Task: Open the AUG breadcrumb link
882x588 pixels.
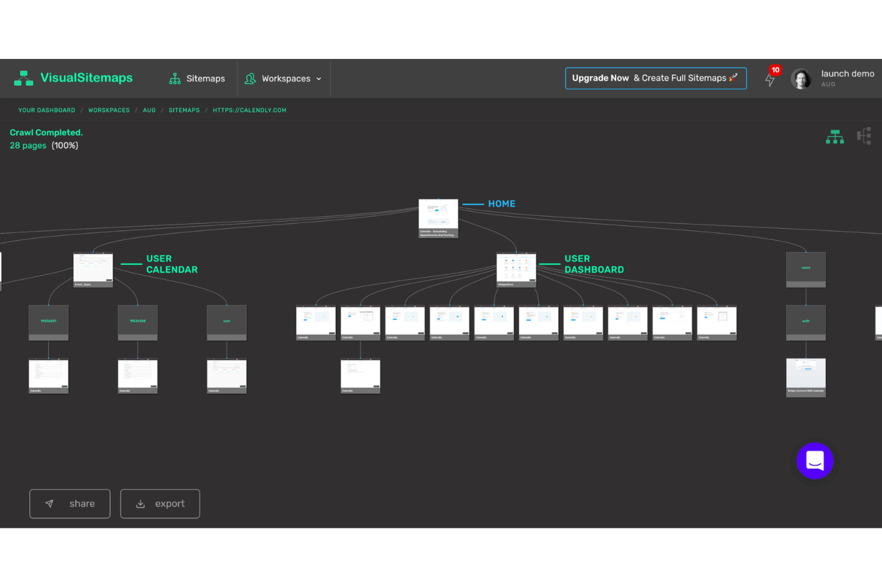Action: click(149, 110)
